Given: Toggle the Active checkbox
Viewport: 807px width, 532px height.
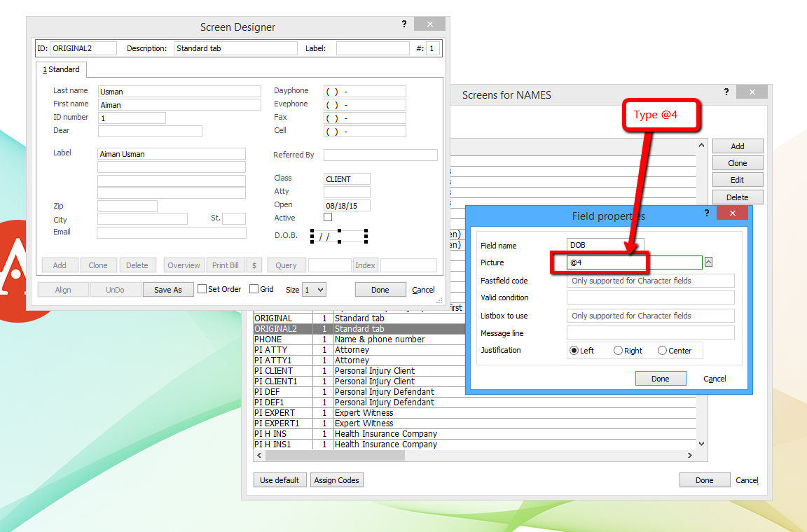Looking at the screenshot, I should 328,217.
